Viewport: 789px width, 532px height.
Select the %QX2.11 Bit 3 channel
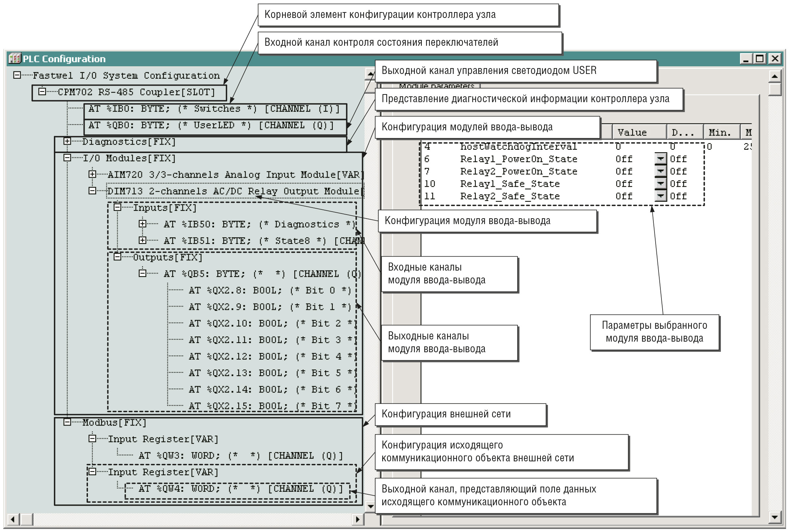click(x=272, y=340)
